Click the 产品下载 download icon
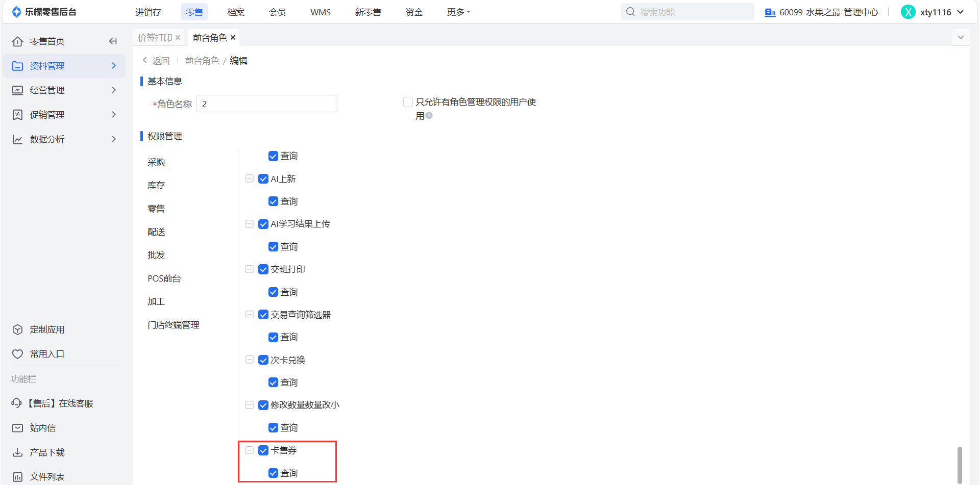The width and height of the screenshot is (980, 485). 17,452
